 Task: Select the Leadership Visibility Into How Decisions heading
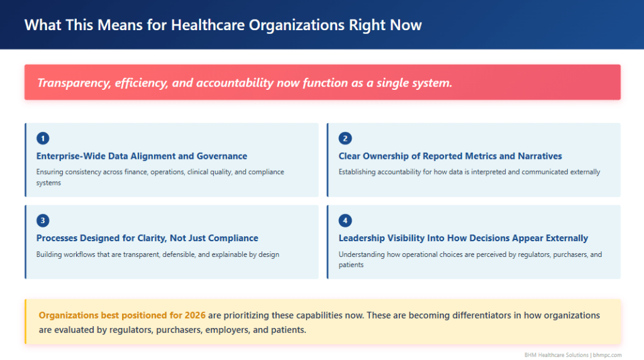(464, 238)
